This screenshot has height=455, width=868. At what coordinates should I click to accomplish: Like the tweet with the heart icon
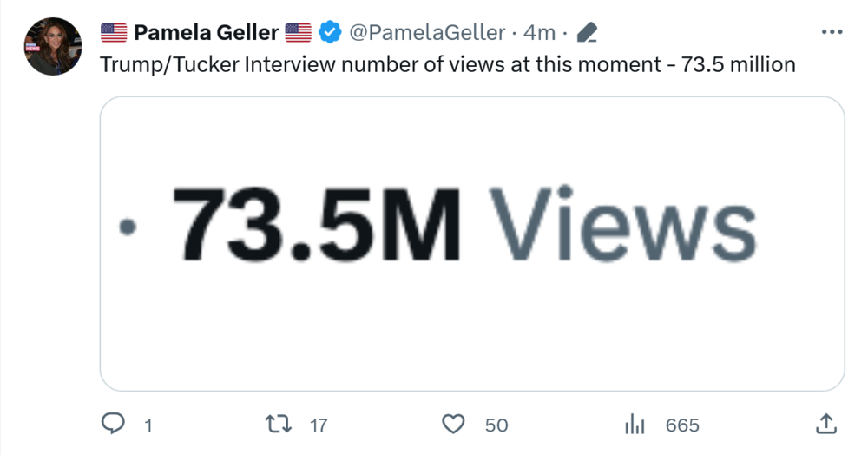point(454,424)
